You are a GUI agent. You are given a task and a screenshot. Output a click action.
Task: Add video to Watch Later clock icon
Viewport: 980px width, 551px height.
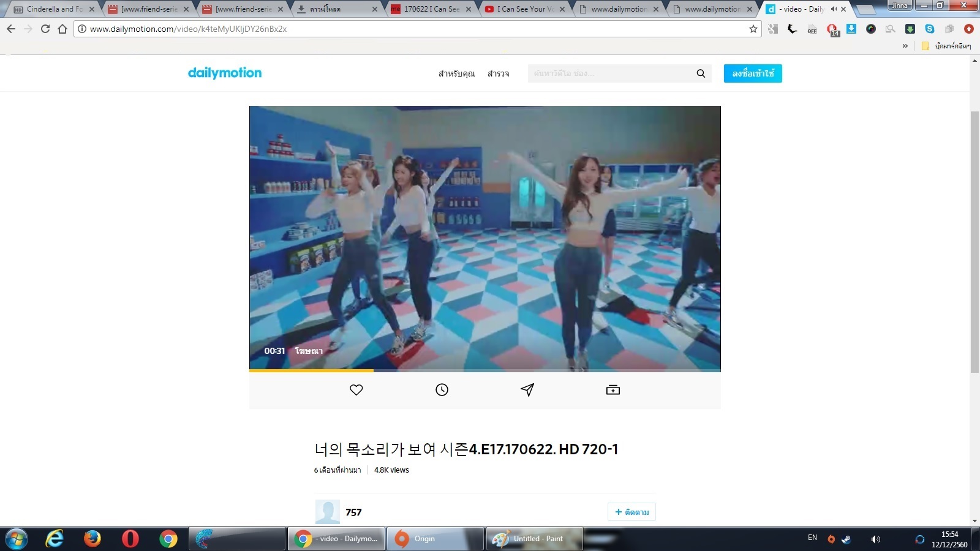(x=442, y=390)
